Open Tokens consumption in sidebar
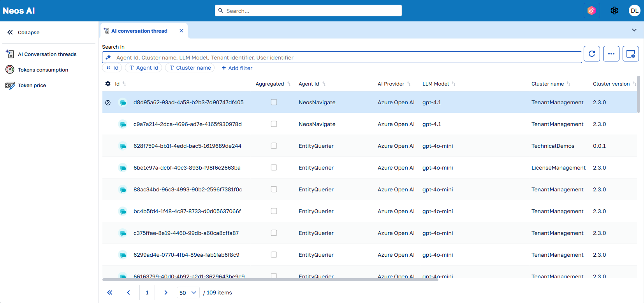Image resolution: width=644 pixels, height=303 pixels. [43, 70]
